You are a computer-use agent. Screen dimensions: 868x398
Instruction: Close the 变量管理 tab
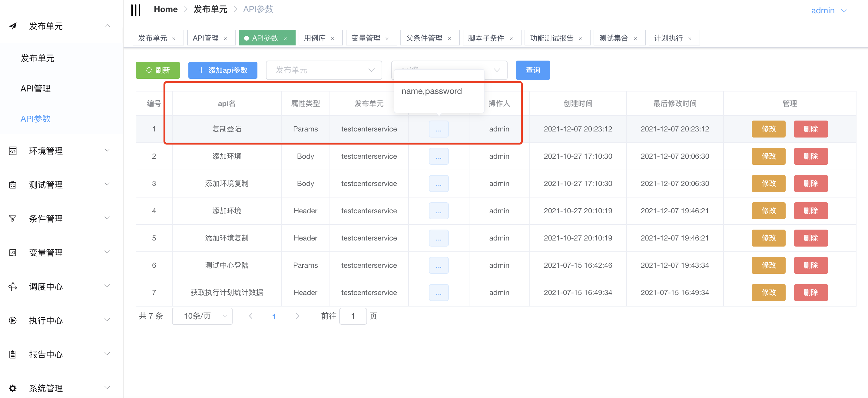pos(387,38)
